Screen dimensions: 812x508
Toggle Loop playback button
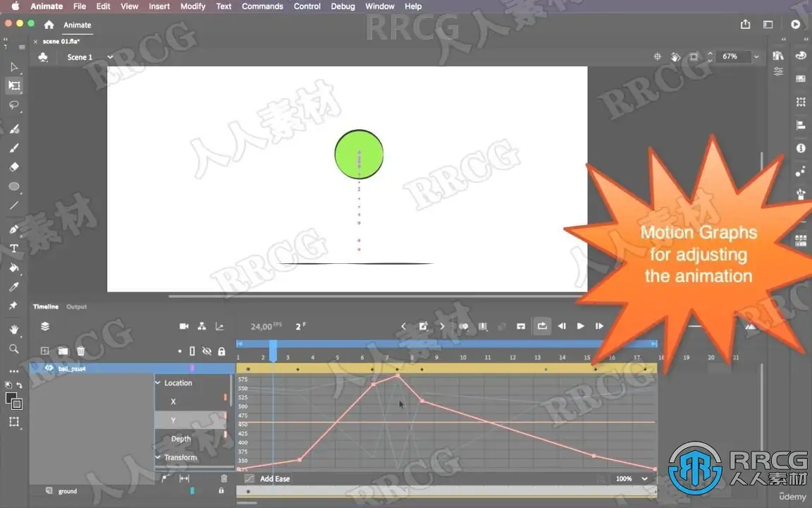[541, 326]
